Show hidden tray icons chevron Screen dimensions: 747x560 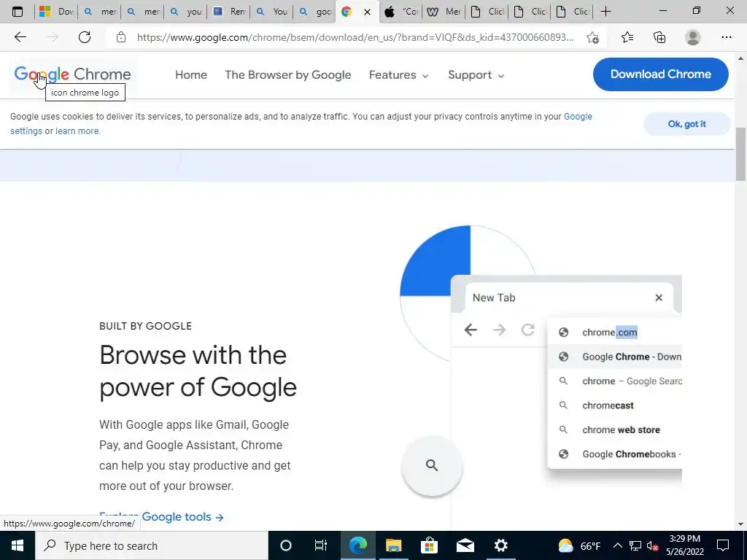pos(617,545)
